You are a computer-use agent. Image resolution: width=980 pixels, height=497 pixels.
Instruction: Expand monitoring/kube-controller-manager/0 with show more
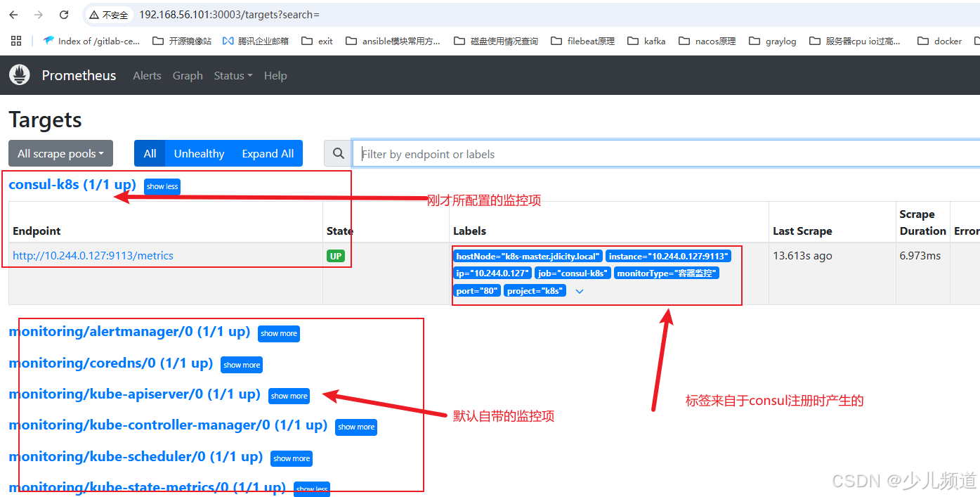[x=356, y=427]
